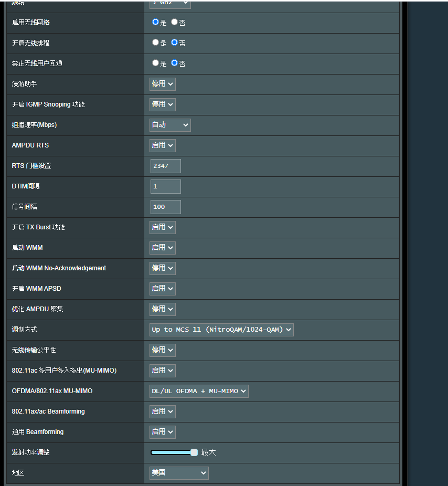
Task: Expand the 调制方式 MCS dropdown
Action: [x=221, y=330]
